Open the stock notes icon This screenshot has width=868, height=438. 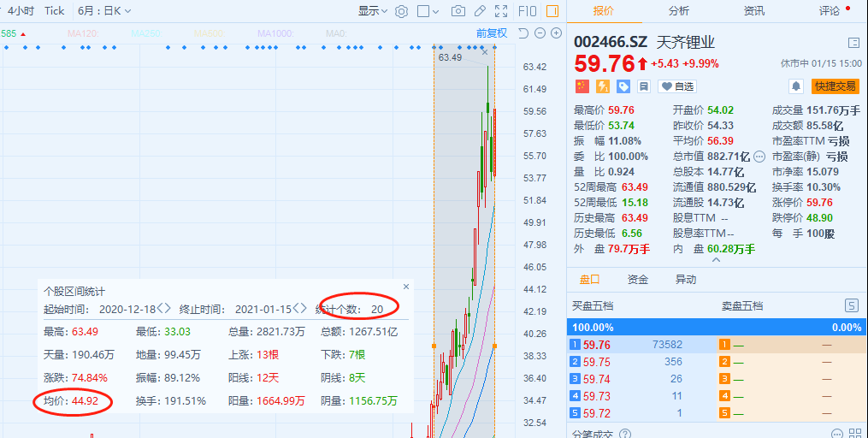[x=643, y=86]
